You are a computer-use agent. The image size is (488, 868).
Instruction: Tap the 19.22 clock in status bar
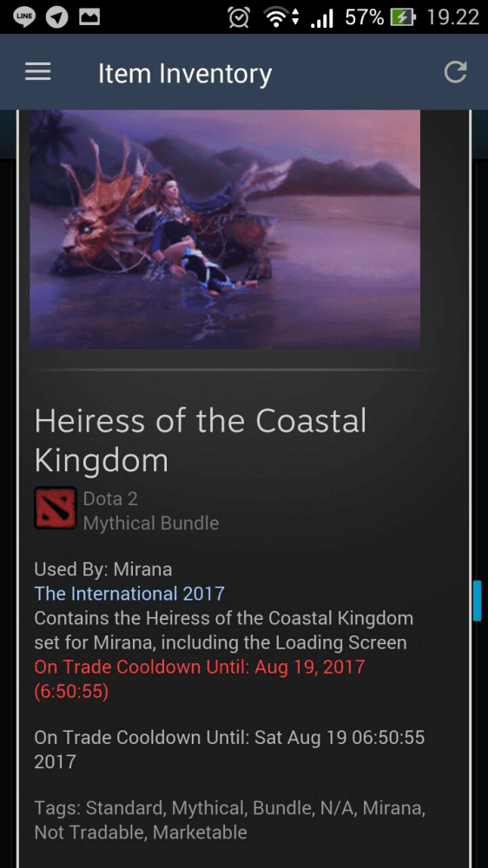coord(452,17)
